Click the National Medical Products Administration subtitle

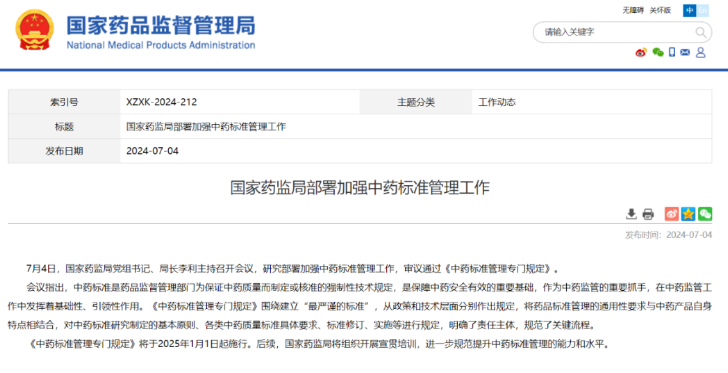click(x=161, y=45)
